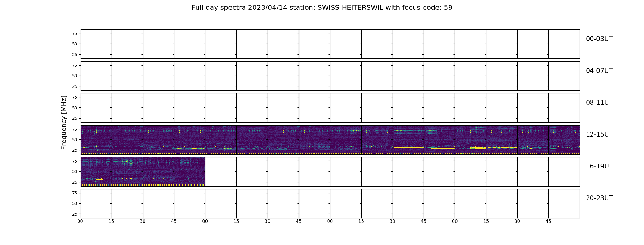644x245 pixels.
Task: Select the "16-19UT" row label
Action: pos(599,166)
